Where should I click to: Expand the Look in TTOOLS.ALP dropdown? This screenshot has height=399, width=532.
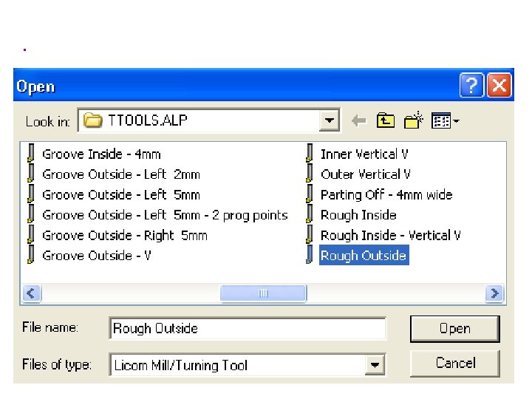tap(329, 120)
